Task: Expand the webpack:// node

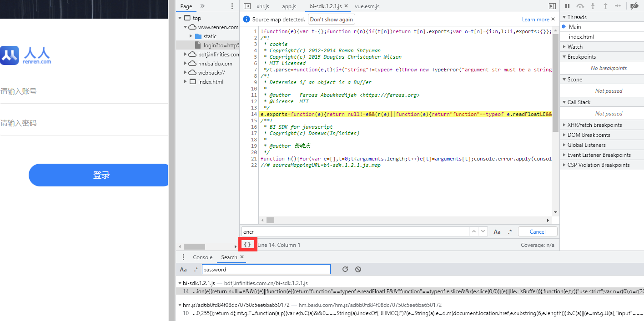Action: 186,73
